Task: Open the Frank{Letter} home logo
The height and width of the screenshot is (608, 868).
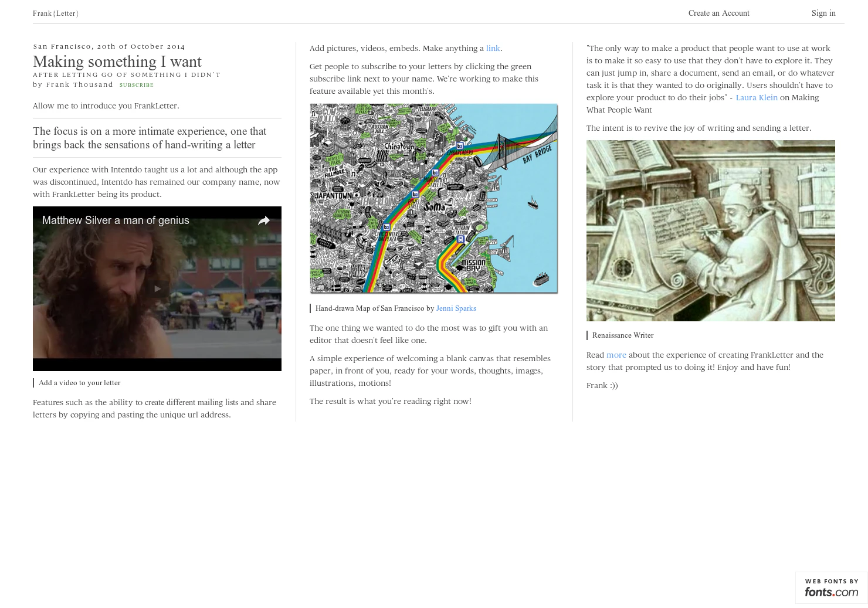Action: coord(56,13)
